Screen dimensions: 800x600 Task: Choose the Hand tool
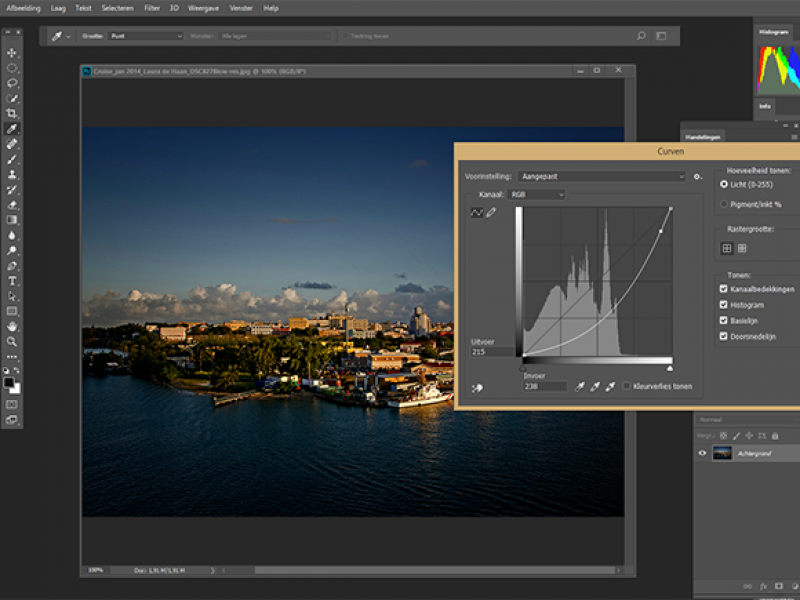point(13,326)
